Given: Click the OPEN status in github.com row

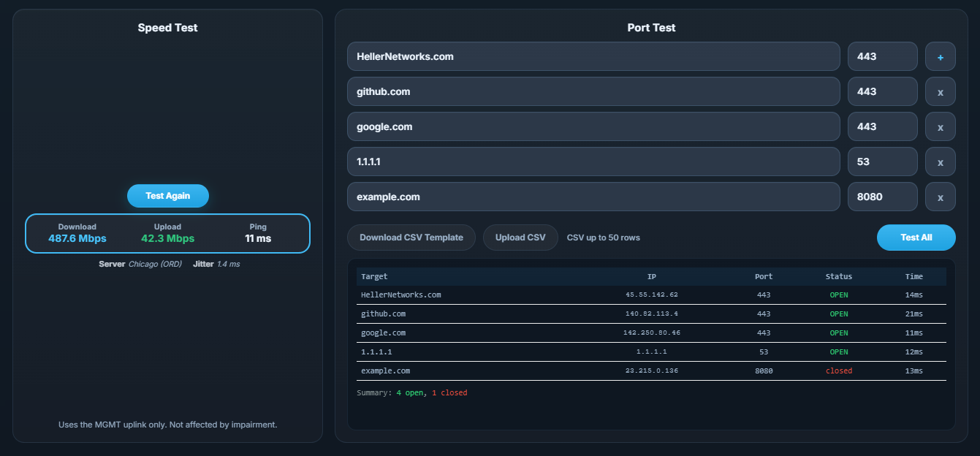Looking at the screenshot, I should (839, 313).
